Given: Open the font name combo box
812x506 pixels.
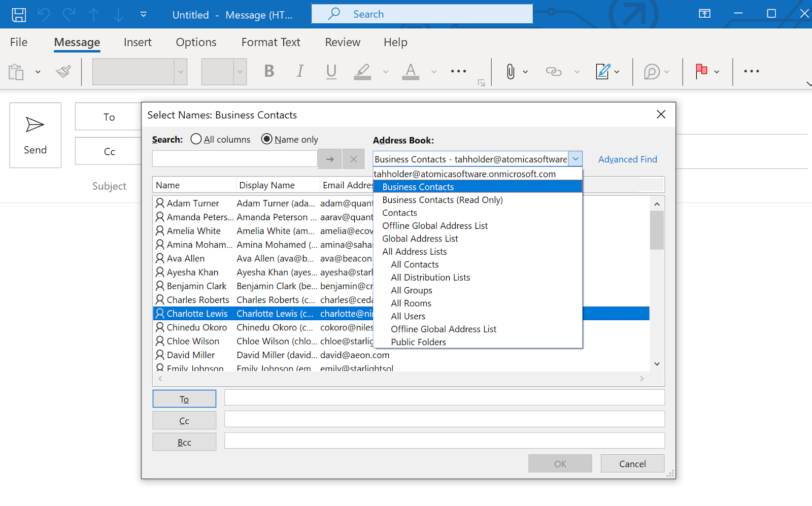Looking at the screenshot, I should 140,72.
